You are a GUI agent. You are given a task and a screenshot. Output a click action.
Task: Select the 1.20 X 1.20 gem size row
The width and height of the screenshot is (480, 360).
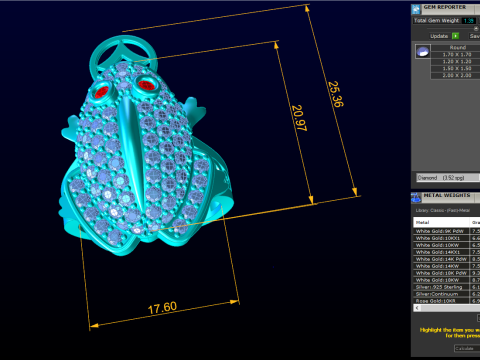[455, 61]
